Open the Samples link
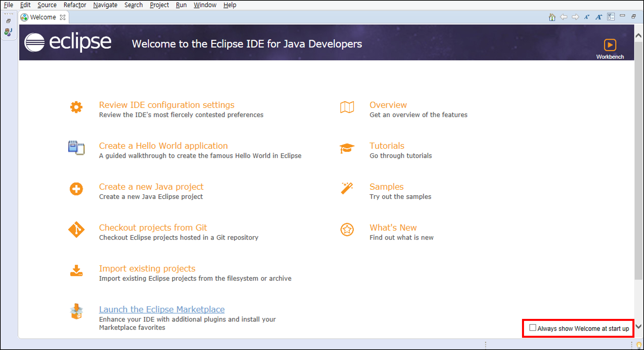Viewport: 644px width, 350px height. [x=386, y=187]
